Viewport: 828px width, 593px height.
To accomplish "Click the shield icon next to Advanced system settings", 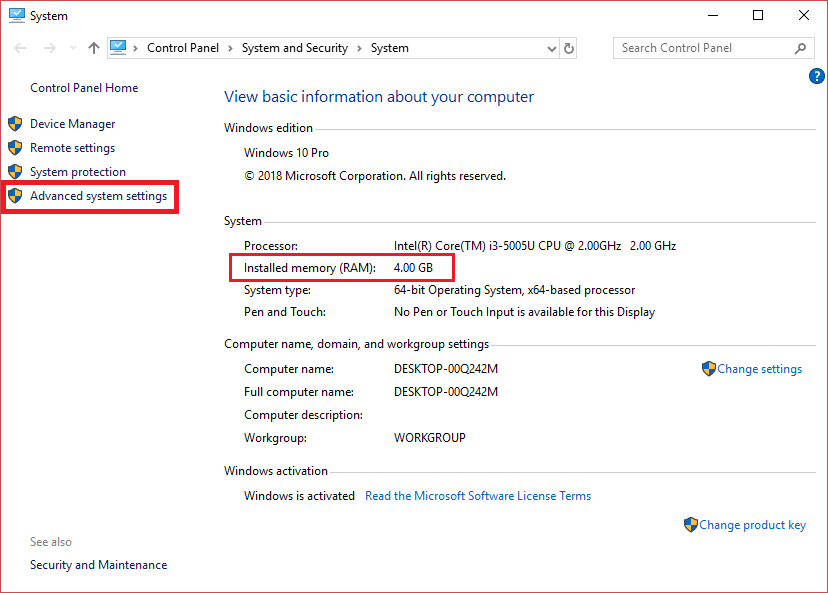I will coord(16,196).
